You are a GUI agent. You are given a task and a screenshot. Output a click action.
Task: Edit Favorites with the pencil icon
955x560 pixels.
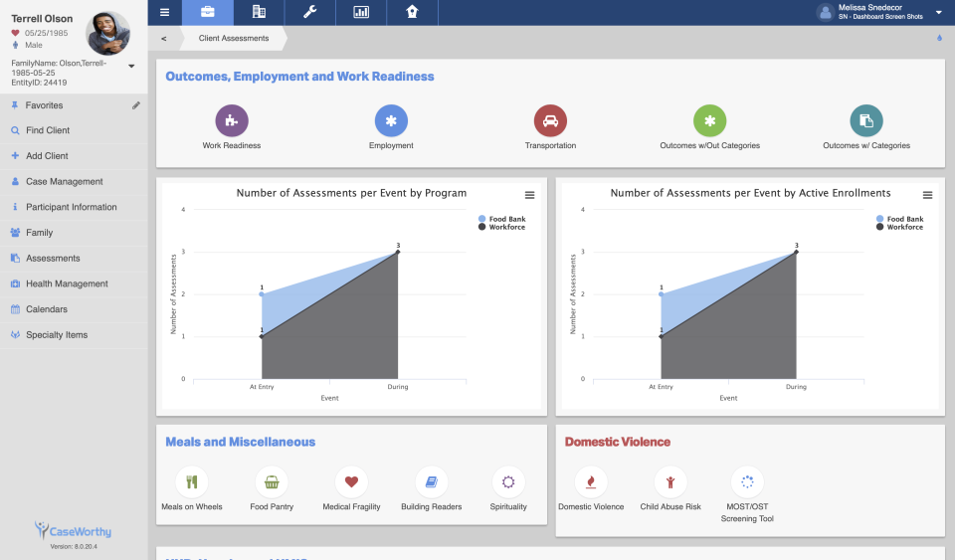coord(136,105)
